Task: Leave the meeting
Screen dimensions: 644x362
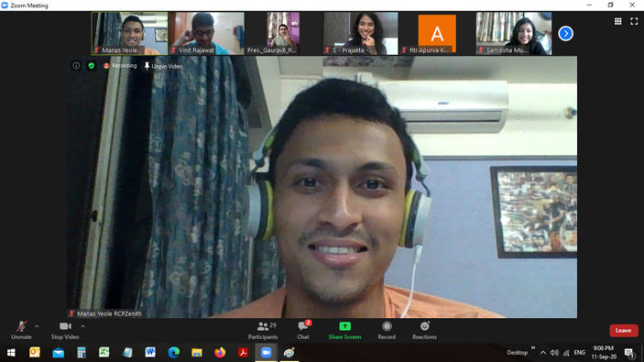Action: click(x=624, y=330)
